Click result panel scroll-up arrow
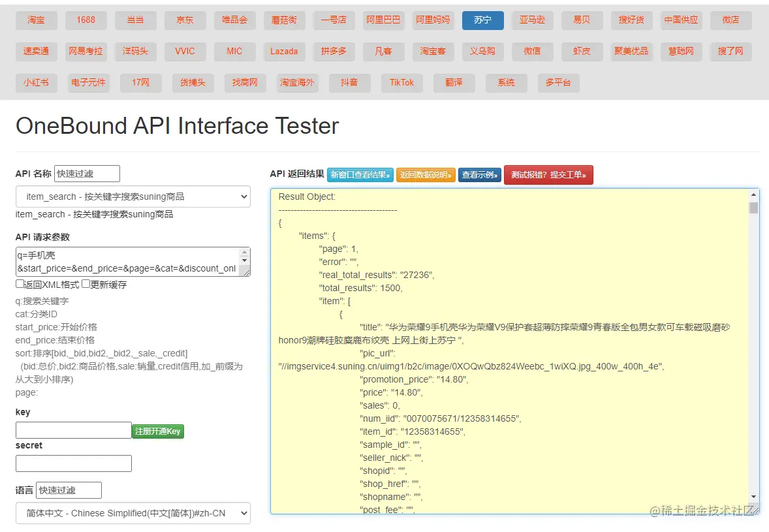The height and width of the screenshot is (532, 769). 754,195
